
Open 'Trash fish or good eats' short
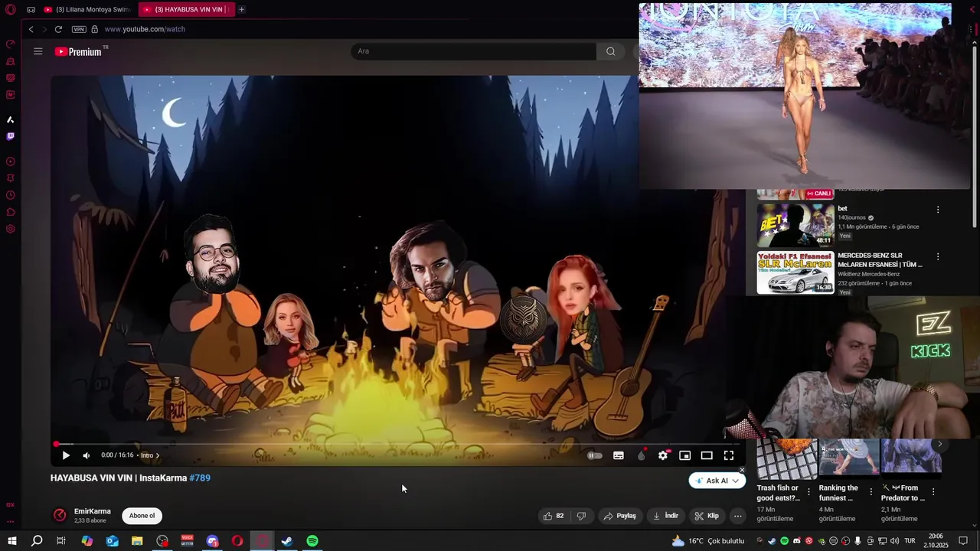[x=778, y=493]
